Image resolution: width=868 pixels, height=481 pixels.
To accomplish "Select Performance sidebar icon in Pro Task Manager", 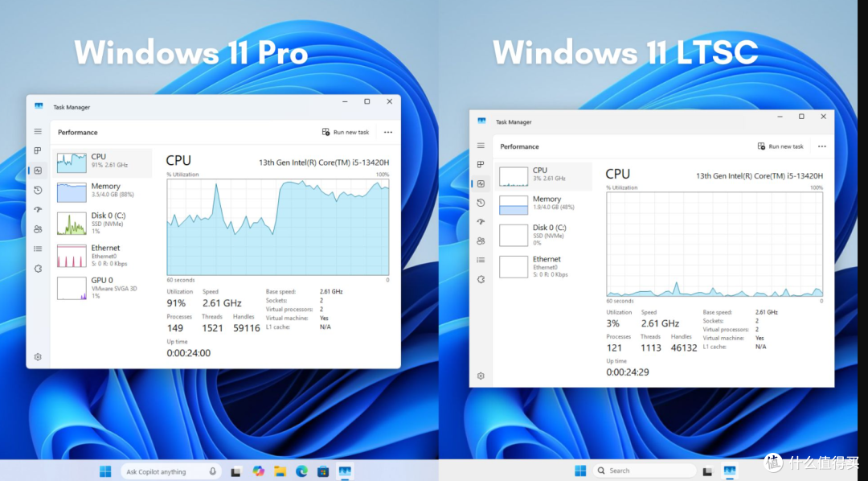I will [x=38, y=171].
